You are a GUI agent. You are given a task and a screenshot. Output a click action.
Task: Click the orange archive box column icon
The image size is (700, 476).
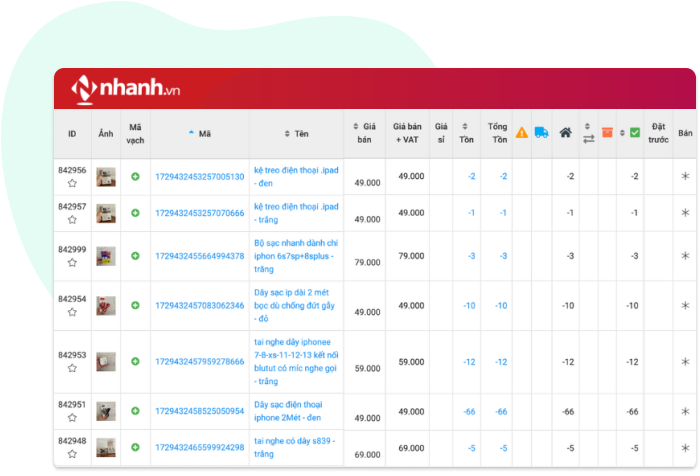tap(607, 132)
